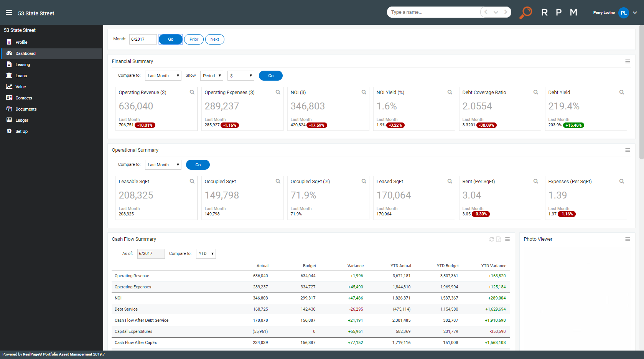Open the hamburger navigation menu
644x359 pixels.
[x=9, y=13]
